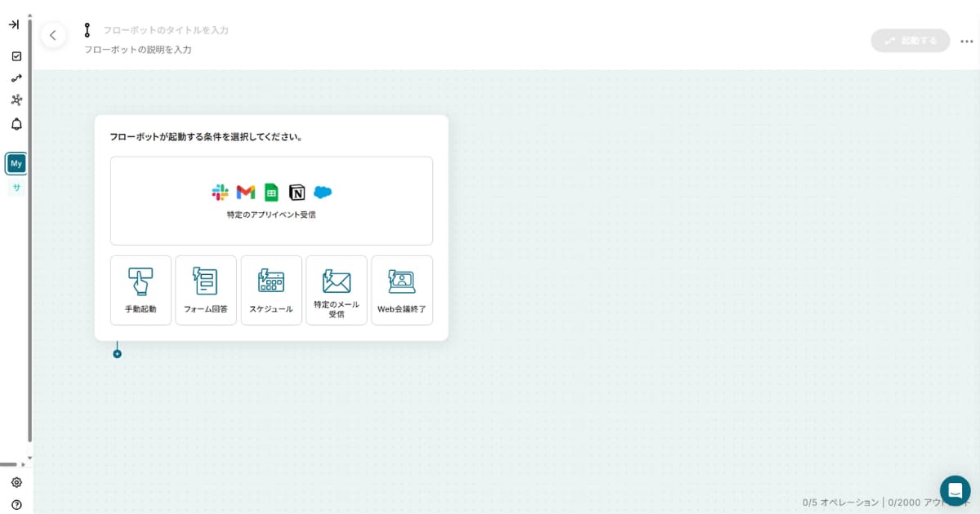Expand the collapsed left sidebar
The image size is (980, 514).
pyautogui.click(x=14, y=24)
